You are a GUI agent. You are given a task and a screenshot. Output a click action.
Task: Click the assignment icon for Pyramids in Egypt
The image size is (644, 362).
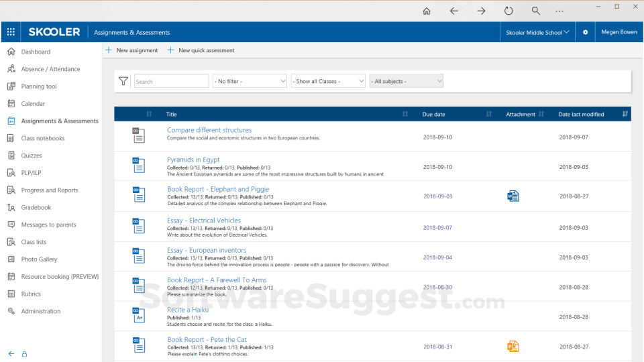[x=139, y=165]
